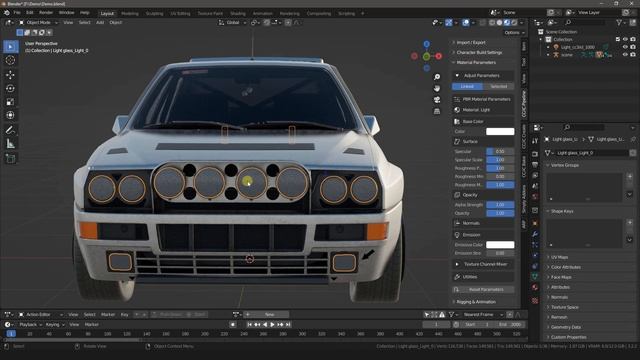Hide Collection in viewport via eye icon
Viewport: 640px width, 360px height.
coord(625,39)
